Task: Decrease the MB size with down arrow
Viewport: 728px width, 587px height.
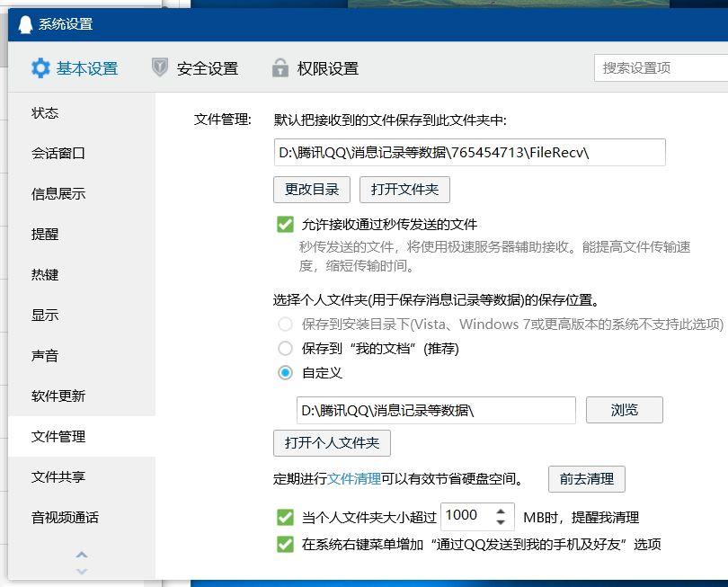Action: (x=501, y=522)
